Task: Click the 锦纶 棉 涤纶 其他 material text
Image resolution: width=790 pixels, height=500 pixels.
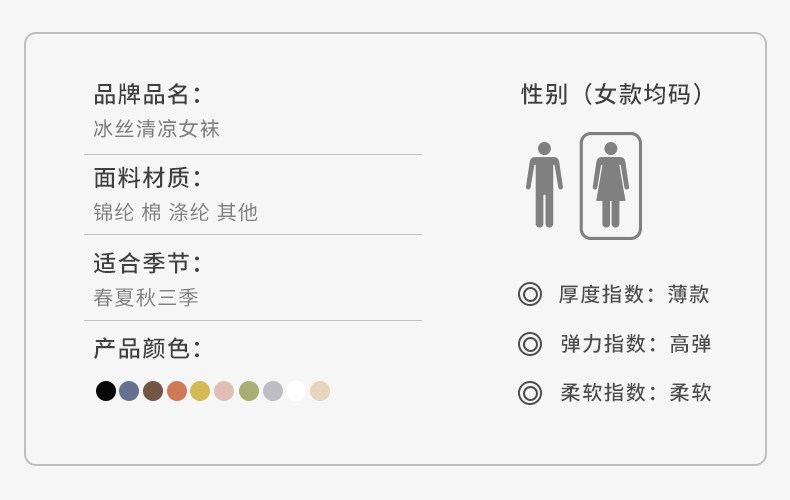Action: point(175,212)
